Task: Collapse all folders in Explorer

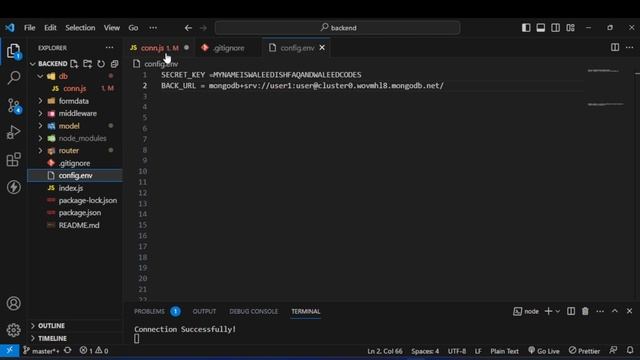Action: point(114,64)
